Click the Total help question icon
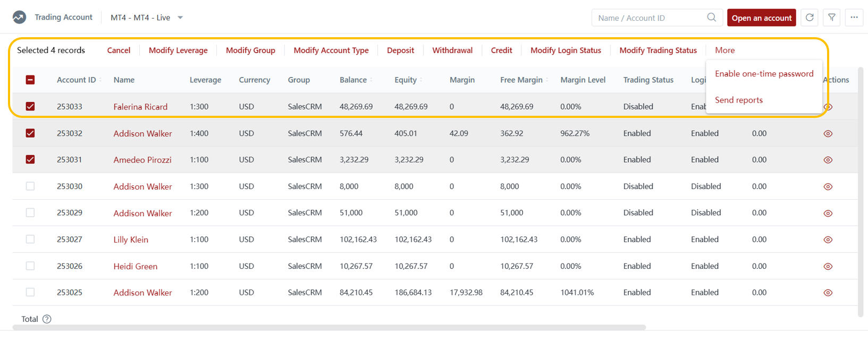Screen dimensions: 868x341 (x=47, y=319)
